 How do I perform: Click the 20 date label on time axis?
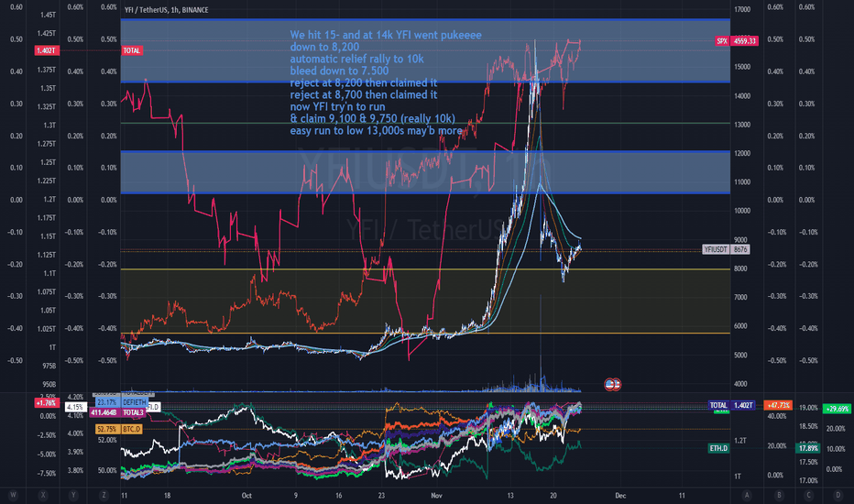553,495
